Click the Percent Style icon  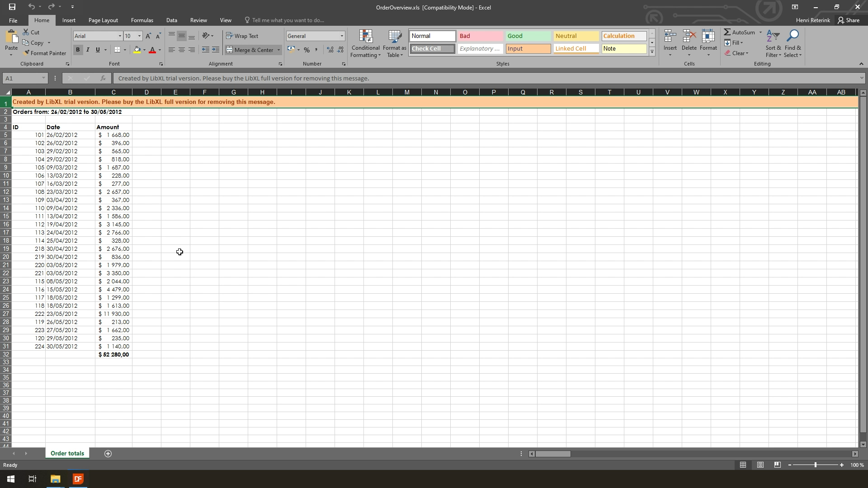[x=307, y=50]
